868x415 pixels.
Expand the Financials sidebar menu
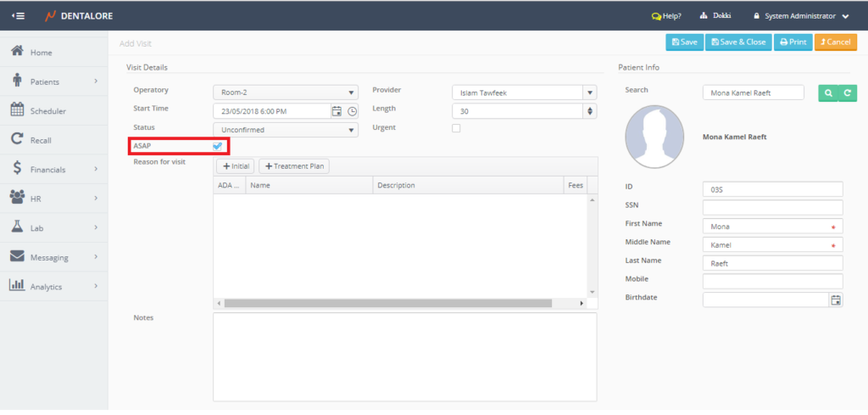(53, 169)
